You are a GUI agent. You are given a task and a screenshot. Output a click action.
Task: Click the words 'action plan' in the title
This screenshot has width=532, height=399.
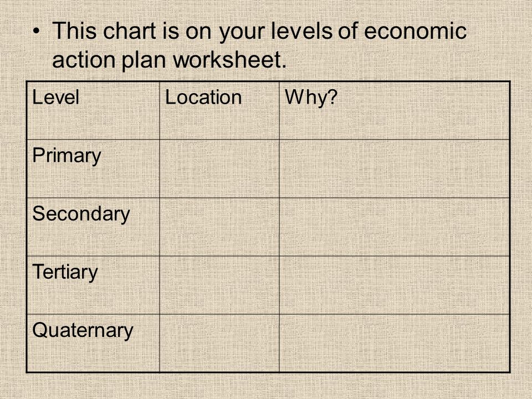[109, 60]
